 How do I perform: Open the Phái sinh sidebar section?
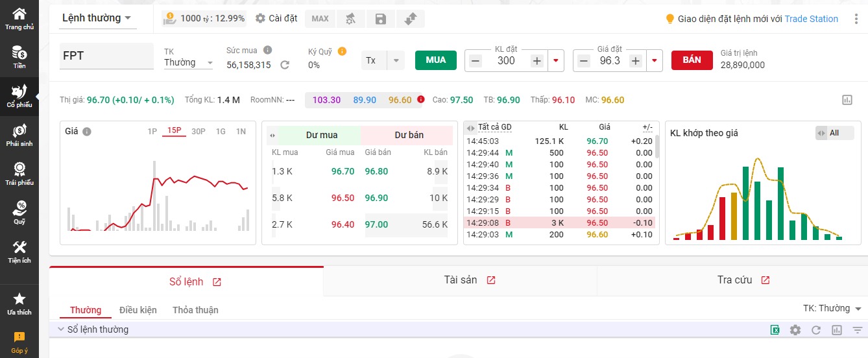(x=19, y=135)
